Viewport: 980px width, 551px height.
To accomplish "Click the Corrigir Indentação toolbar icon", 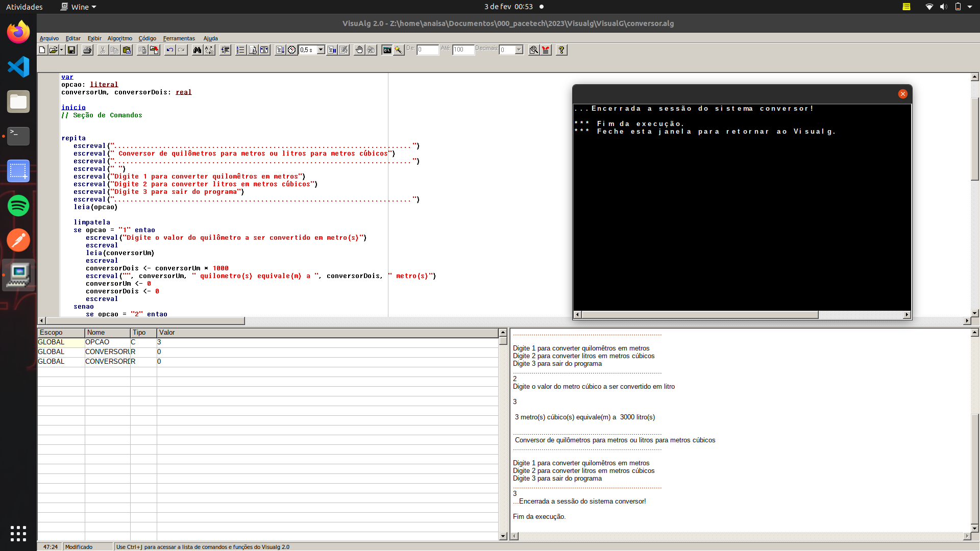I will pos(225,49).
